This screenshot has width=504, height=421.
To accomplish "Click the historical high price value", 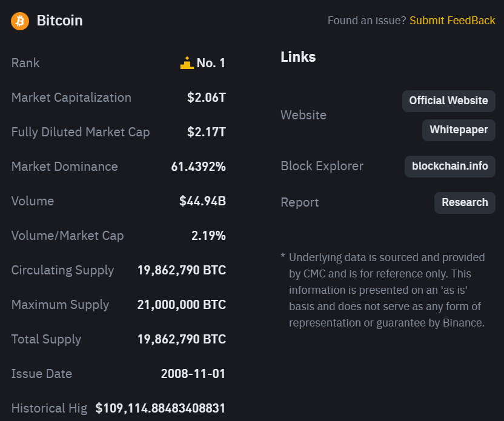I will tap(160, 408).
